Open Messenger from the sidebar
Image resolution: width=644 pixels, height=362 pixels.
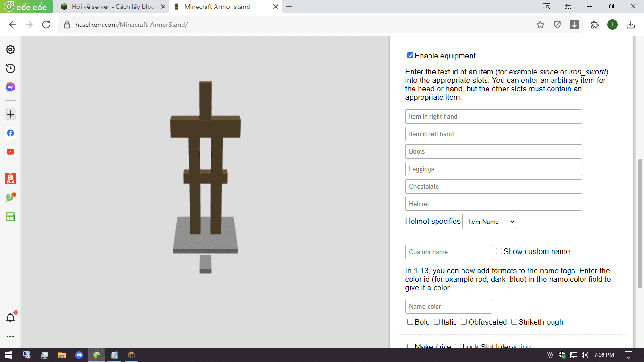(x=10, y=87)
